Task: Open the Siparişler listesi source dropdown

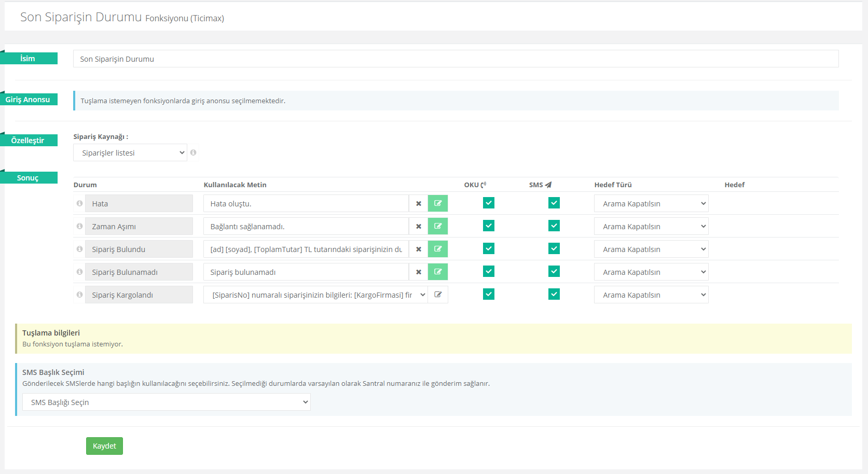Action: click(130, 152)
